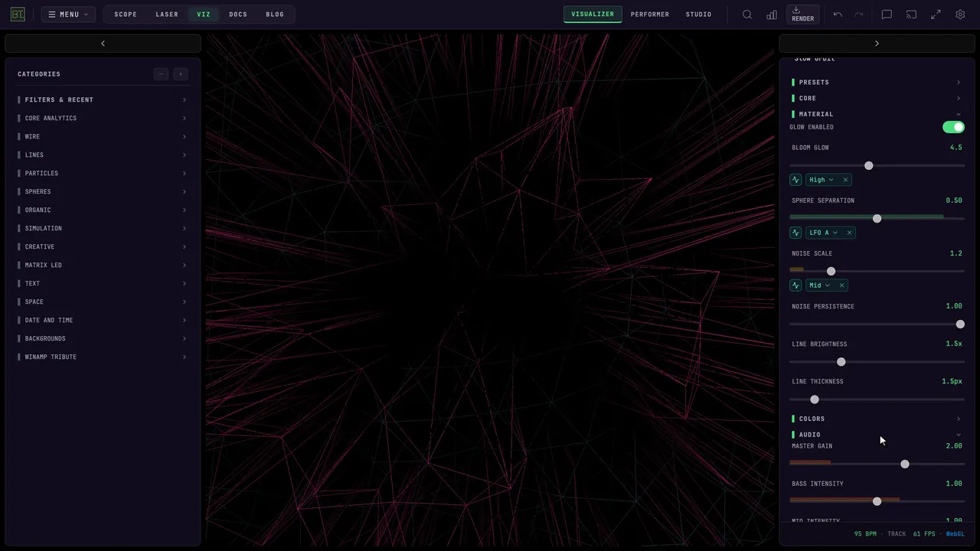Adjust the Sphere Separation slider

click(877, 218)
